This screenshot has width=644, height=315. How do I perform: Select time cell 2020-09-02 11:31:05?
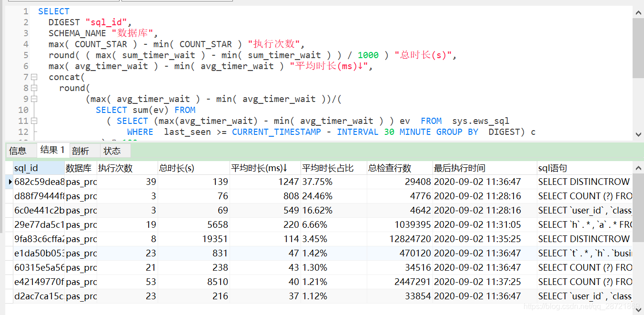[484, 224]
